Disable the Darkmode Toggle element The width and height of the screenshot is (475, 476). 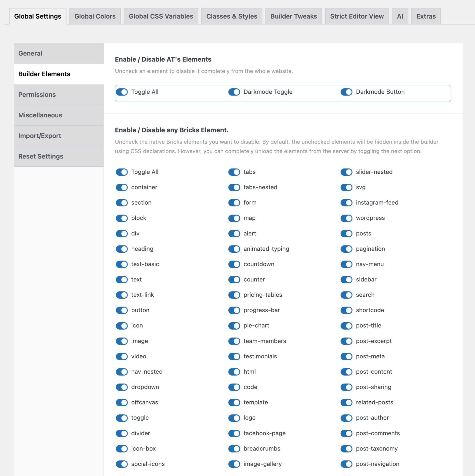click(234, 92)
